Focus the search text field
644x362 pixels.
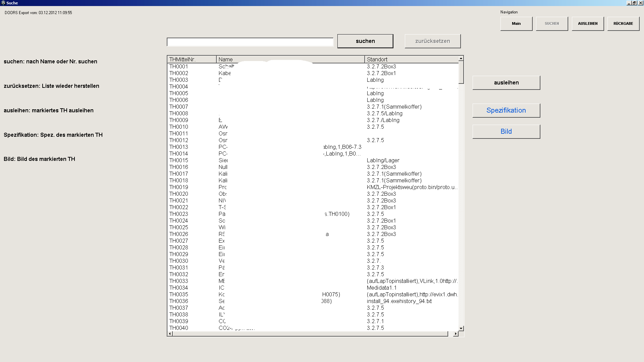click(x=250, y=42)
